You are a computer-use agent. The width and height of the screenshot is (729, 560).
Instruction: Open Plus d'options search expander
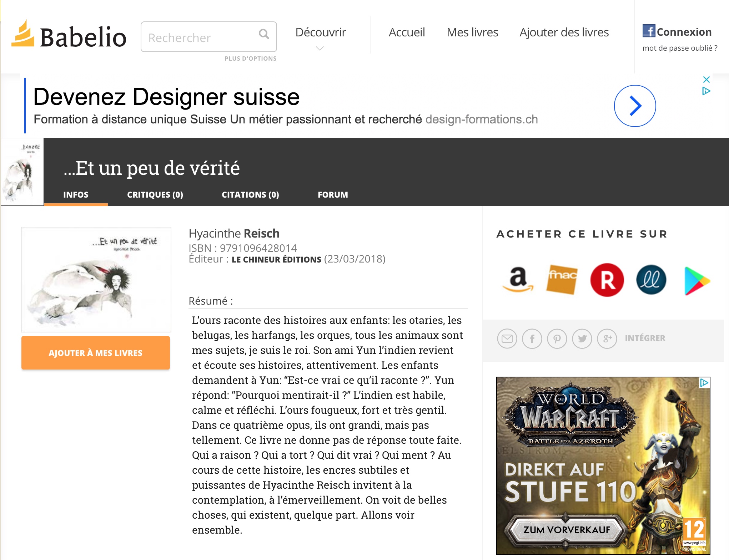click(250, 58)
